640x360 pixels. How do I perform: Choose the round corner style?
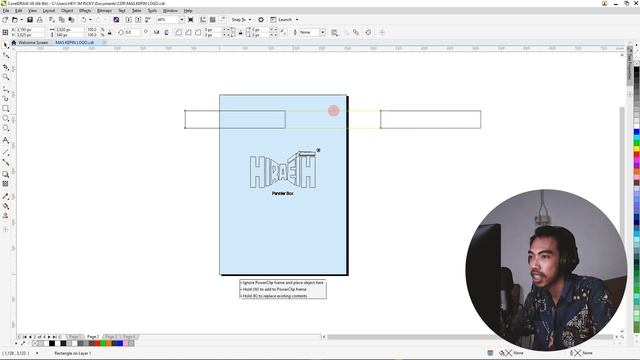(178, 32)
